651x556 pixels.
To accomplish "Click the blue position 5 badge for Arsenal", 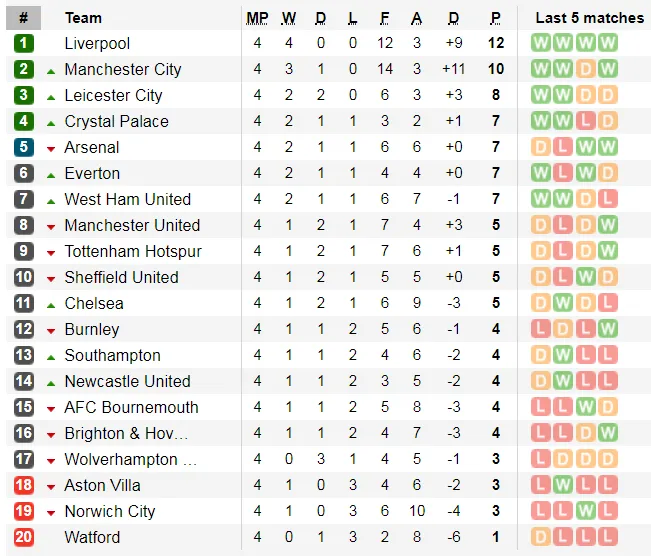I will click(x=24, y=147).
